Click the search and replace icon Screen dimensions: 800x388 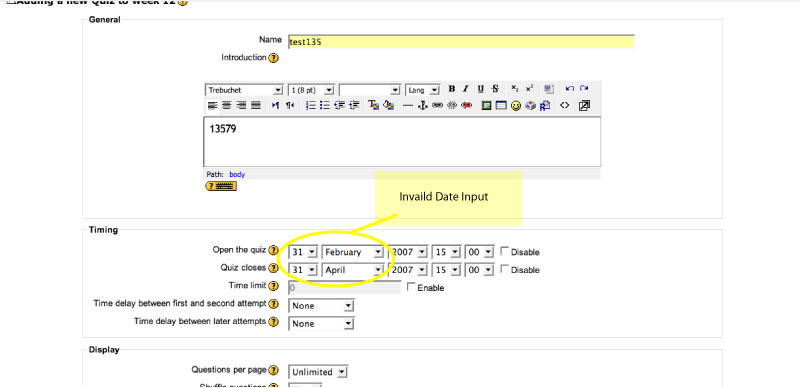pyautogui.click(x=545, y=105)
